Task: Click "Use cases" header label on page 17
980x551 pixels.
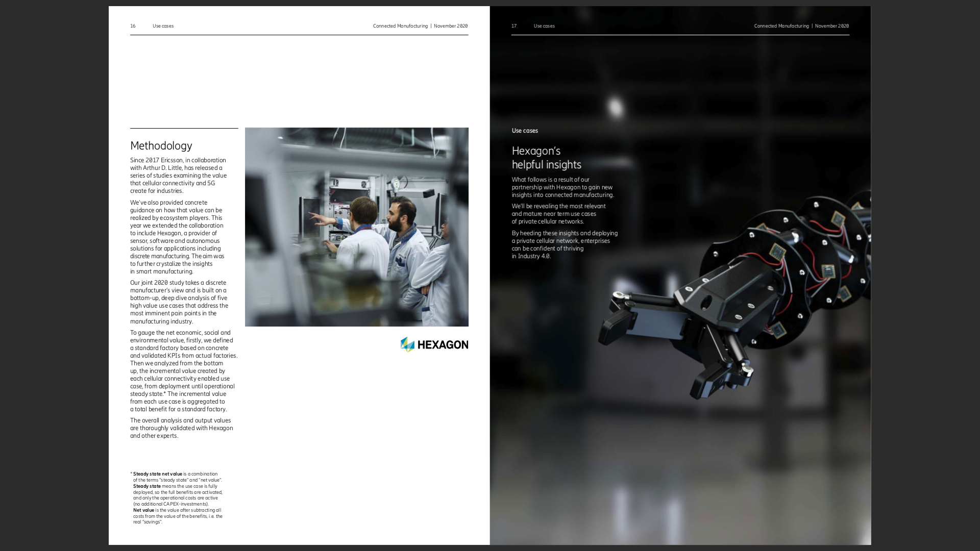Action: (x=544, y=26)
